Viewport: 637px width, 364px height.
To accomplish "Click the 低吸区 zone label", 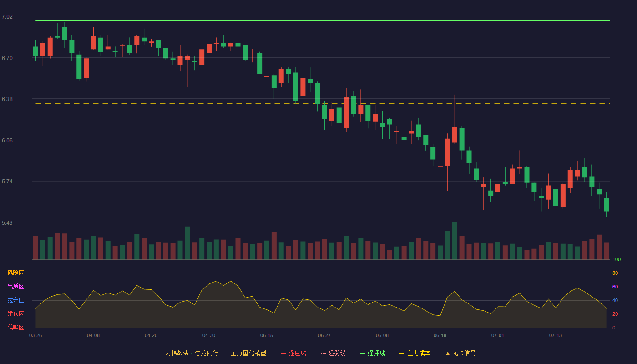I will pos(15,327).
